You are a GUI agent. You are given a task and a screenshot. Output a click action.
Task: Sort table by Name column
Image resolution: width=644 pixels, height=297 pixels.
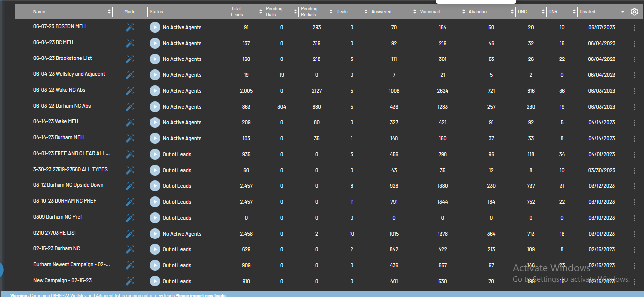click(109, 12)
